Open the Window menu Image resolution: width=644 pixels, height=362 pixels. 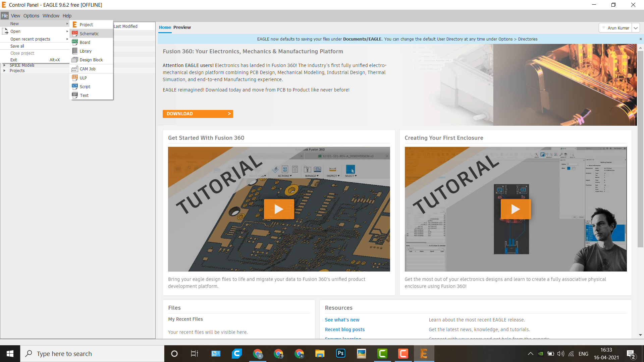pyautogui.click(x=51, y=16)
